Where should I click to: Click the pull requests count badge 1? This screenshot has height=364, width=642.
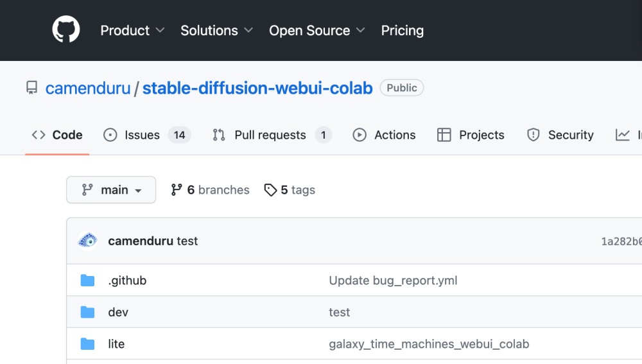click(323, 135)
